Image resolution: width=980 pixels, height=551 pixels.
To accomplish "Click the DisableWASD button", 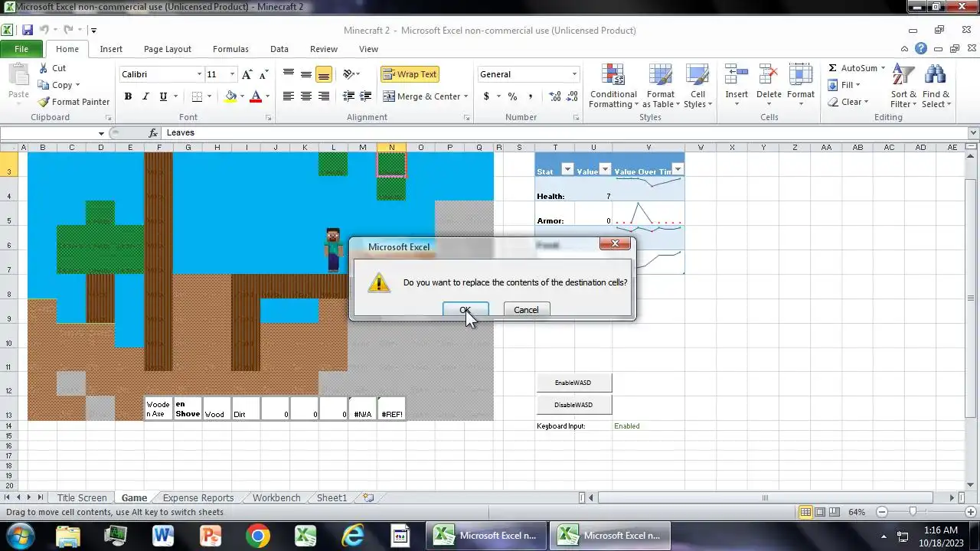I will point(573,405).
